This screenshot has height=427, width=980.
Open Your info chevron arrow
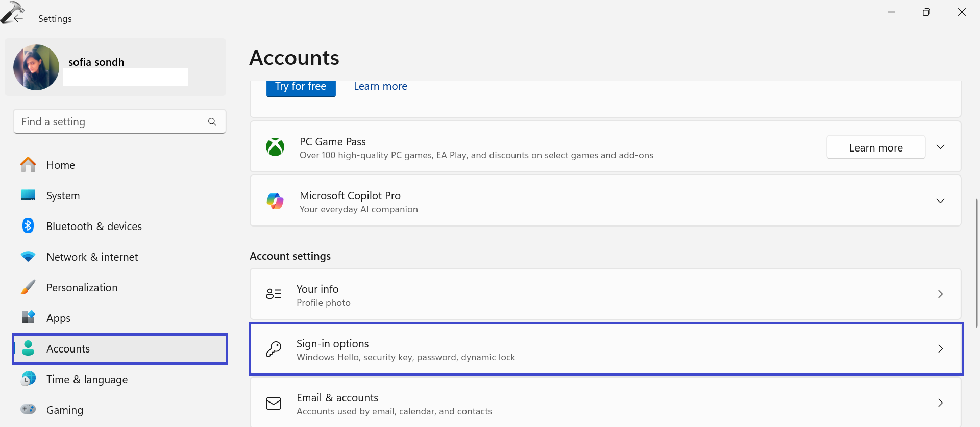pos(940,294)
